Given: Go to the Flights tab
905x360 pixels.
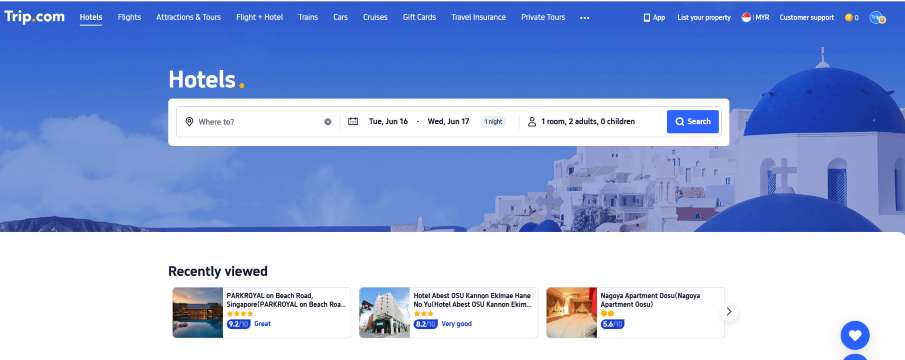Looking at the screenshot, I should point(129,17).
